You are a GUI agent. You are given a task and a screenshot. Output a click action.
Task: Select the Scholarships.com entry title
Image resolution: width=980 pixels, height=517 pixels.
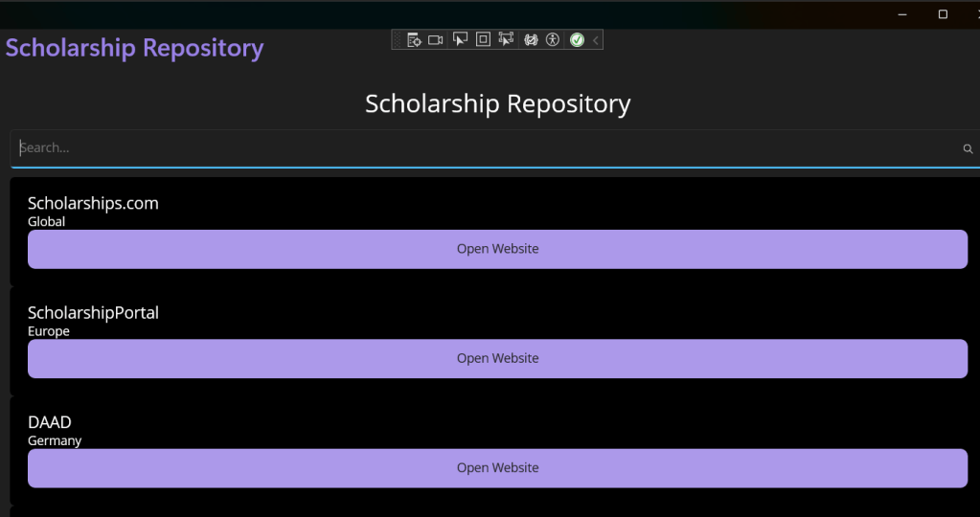pyautogui.click(x=93, y=203)
